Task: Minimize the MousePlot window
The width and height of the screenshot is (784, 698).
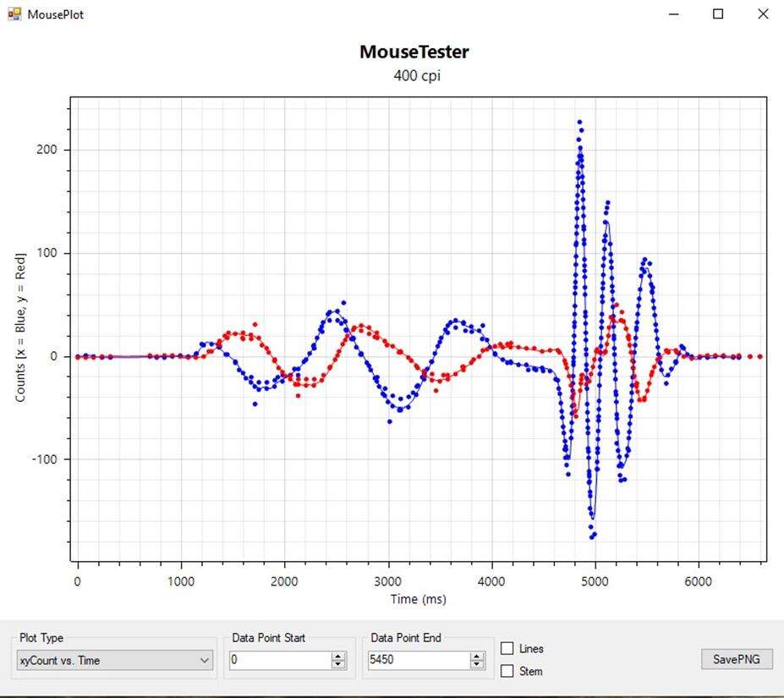Action: [672, 14]
